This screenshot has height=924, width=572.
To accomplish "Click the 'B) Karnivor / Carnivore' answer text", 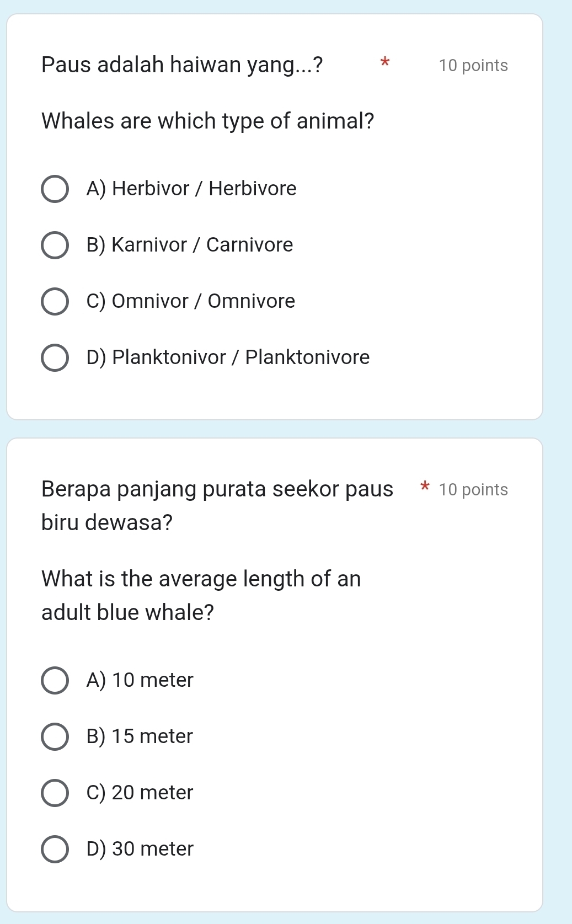I will [190, 245].
